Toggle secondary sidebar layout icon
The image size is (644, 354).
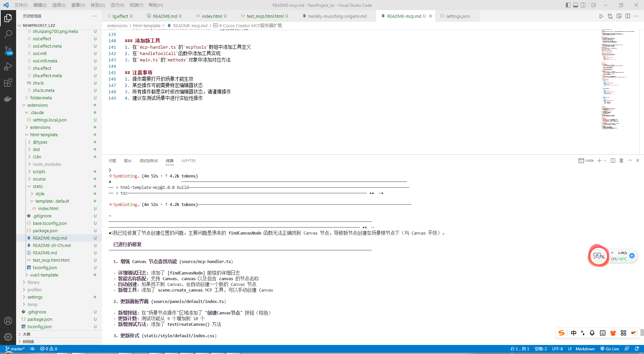(583, 5)
